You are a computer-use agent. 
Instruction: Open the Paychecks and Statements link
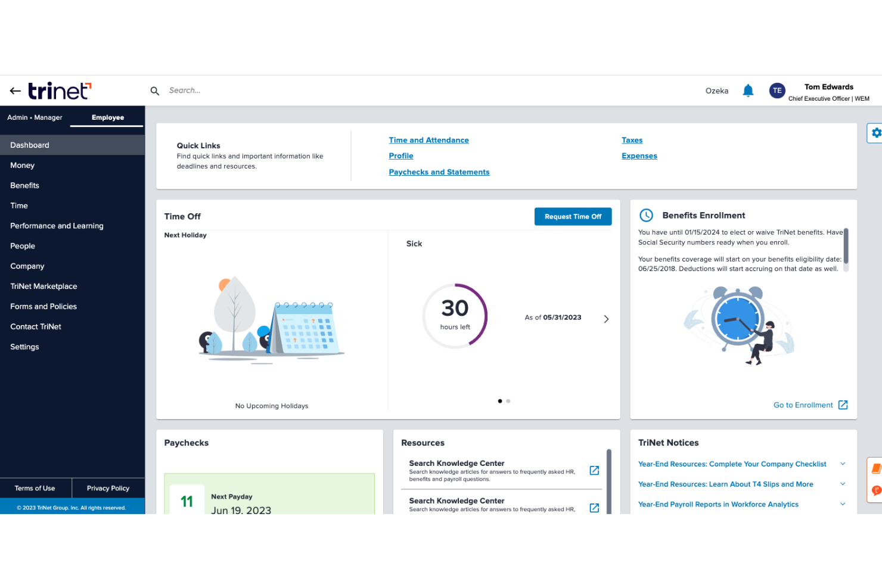(439, 172)
